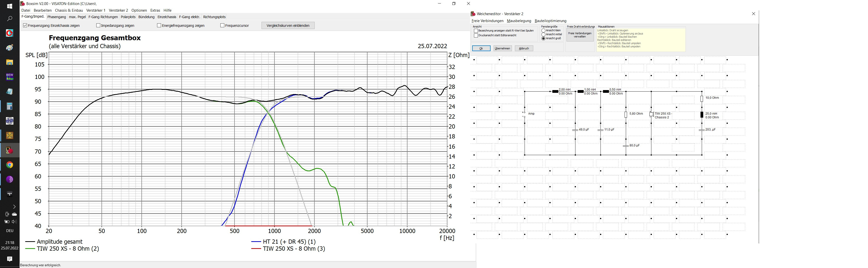
Task: Open the Bauteiloptimierung menu
Action: click(x=550, y=21)
